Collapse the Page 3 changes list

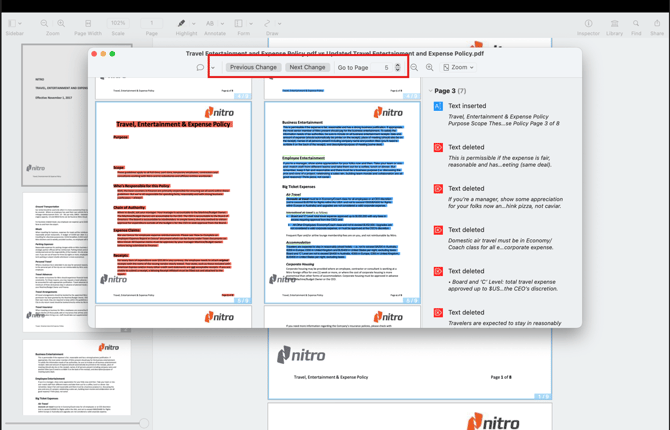pos(431,91)
